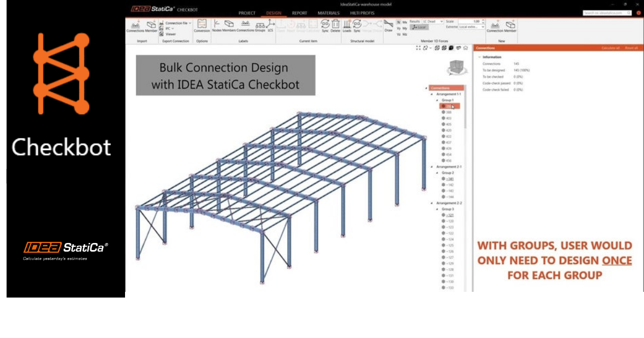Select connection 437 in tree
644x338 pixels.
click(x=447, y=143)
